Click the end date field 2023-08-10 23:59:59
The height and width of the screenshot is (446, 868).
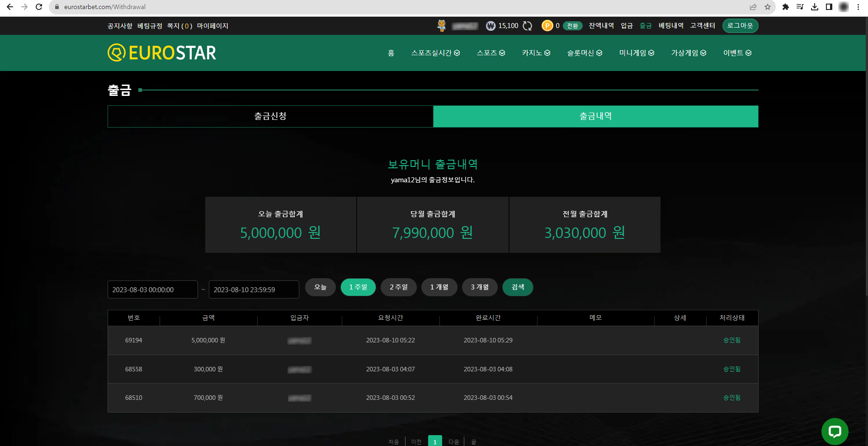[x=254, y=289]
